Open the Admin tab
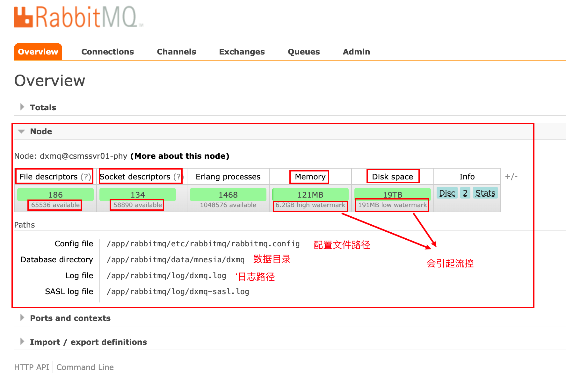Viewport: 566px width, 392px height. [356, 52]
